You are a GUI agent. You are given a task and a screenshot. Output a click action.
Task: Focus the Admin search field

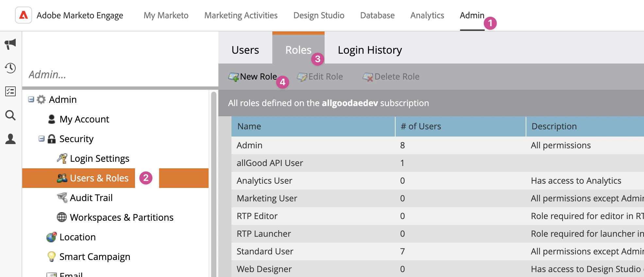pyautogui.click(x=120, y=75)
